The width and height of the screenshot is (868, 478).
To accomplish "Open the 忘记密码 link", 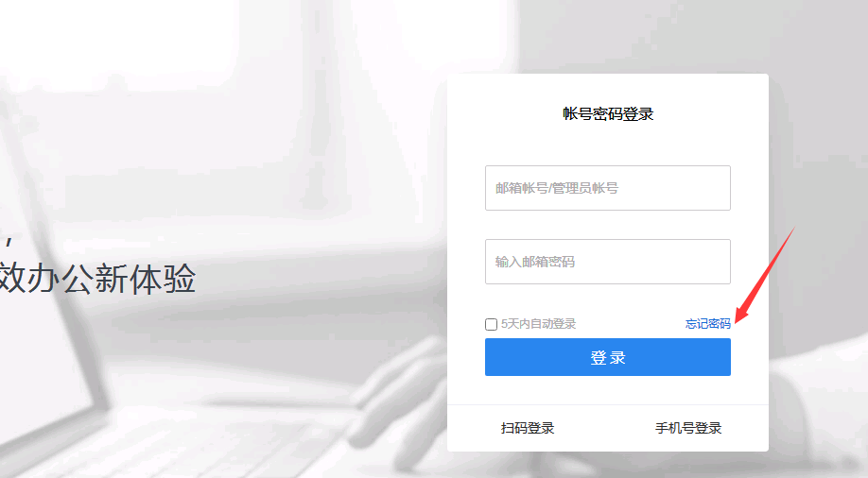I will 707,324.
